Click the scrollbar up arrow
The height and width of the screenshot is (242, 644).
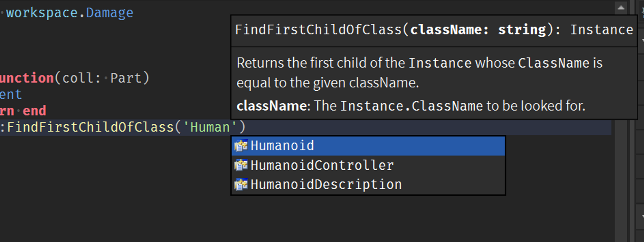click(621, 8)
